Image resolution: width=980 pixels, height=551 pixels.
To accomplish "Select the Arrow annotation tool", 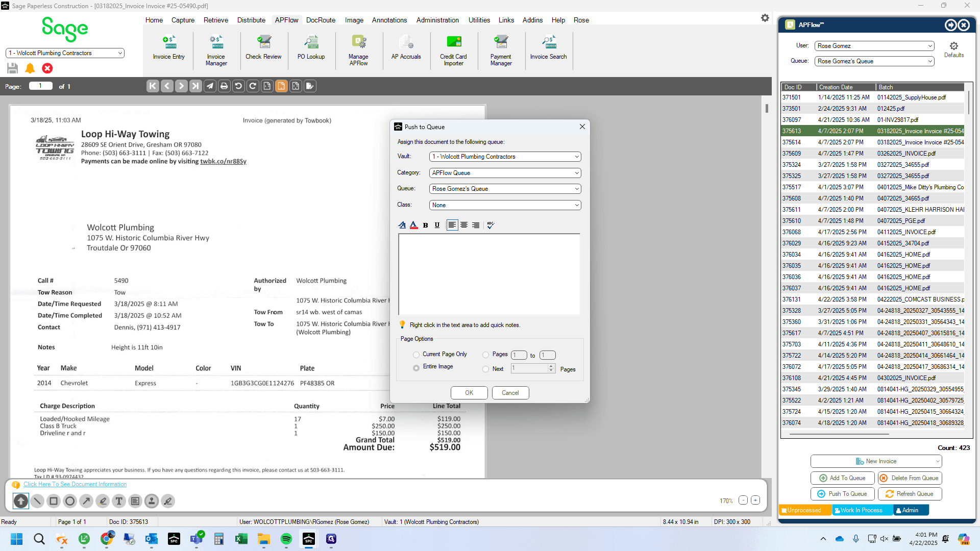I will (86, 501).
